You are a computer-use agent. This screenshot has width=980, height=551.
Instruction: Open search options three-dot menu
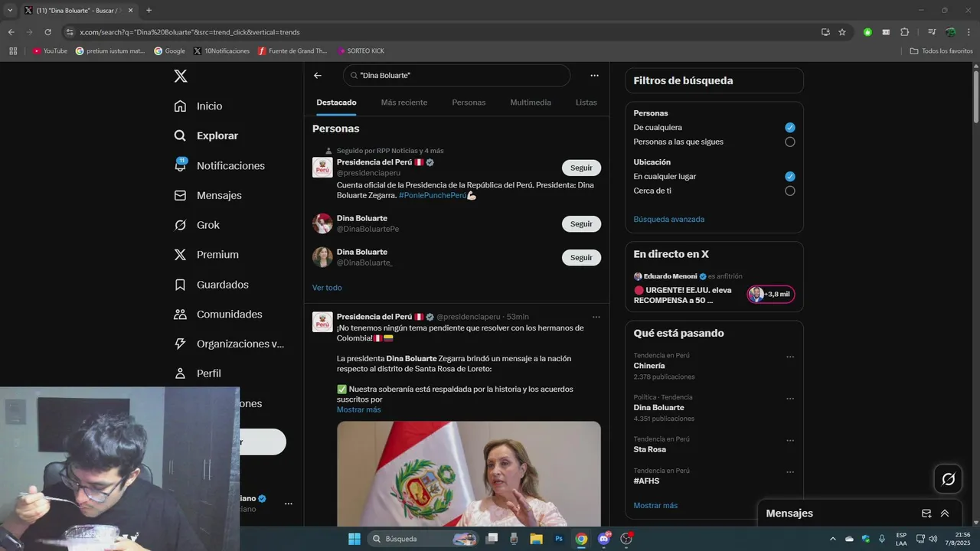coord(594,76)
